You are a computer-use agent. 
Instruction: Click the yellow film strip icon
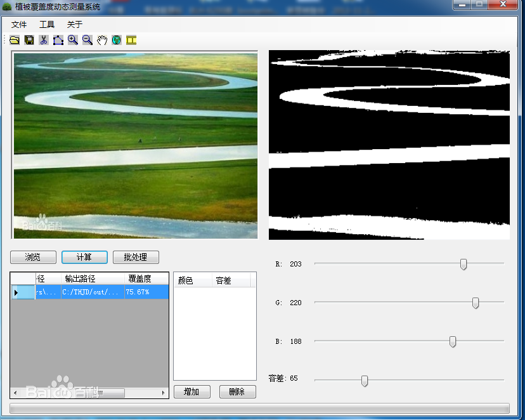point(131,40)
